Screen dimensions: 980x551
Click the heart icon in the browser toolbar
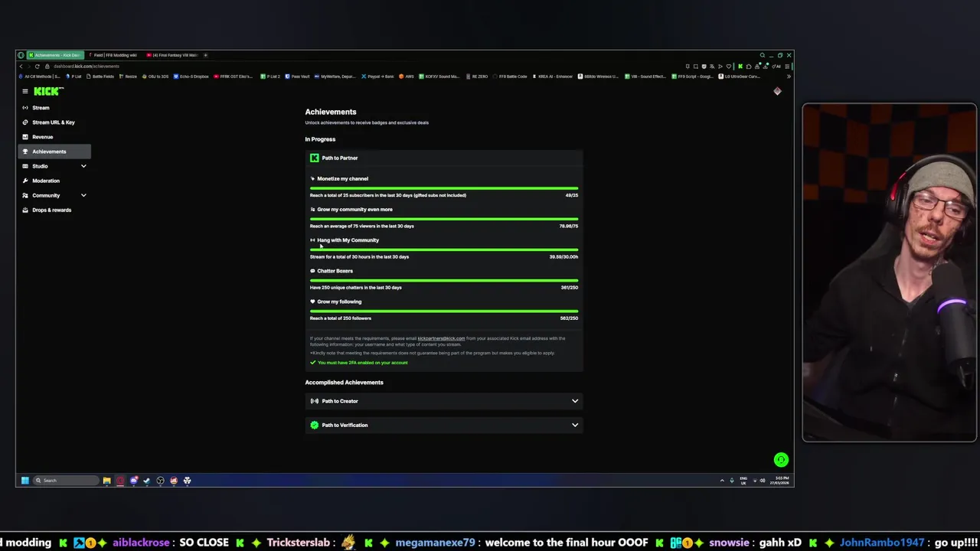728,67
